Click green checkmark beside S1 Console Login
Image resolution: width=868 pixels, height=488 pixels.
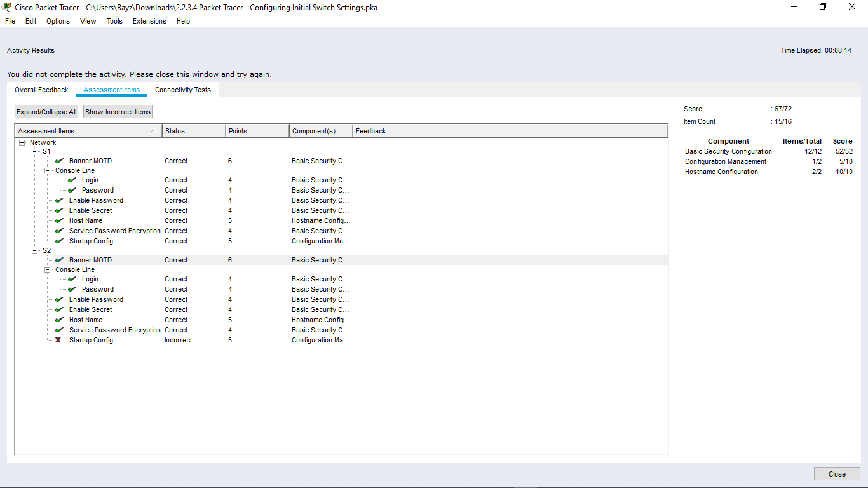[72, 180]
